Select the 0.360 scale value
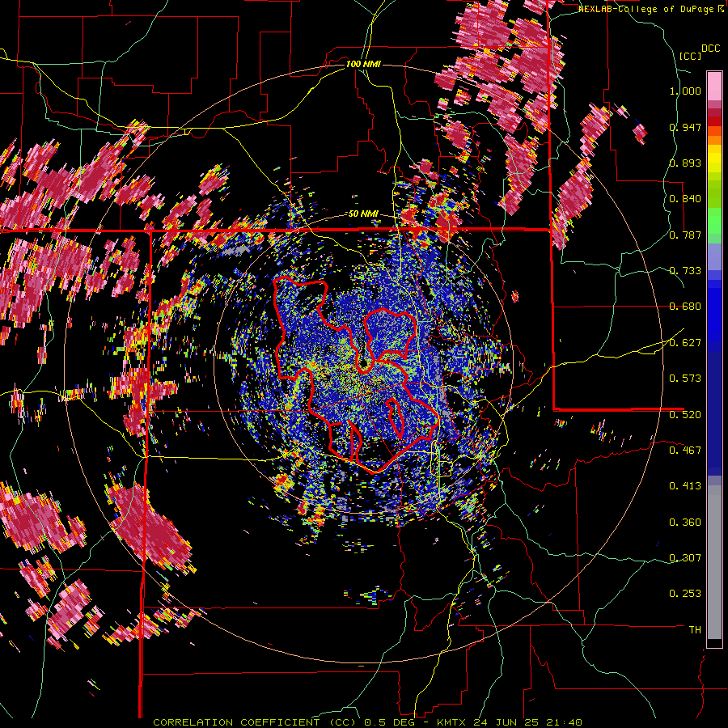728x728 pixels. (x=685, y=523)
